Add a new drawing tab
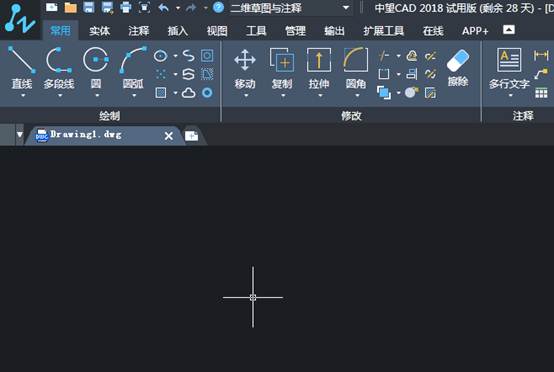 pyautogui.click(x=192, y=136)
